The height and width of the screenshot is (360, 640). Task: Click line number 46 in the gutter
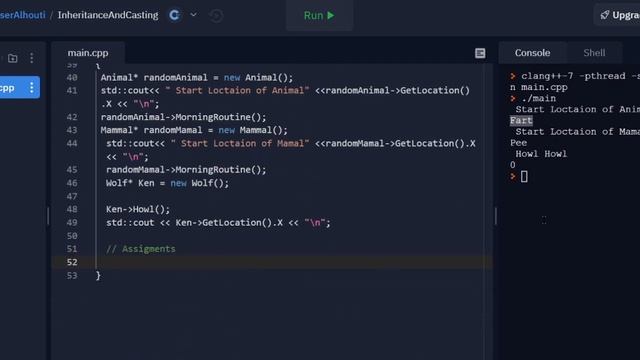pos(72,183)
